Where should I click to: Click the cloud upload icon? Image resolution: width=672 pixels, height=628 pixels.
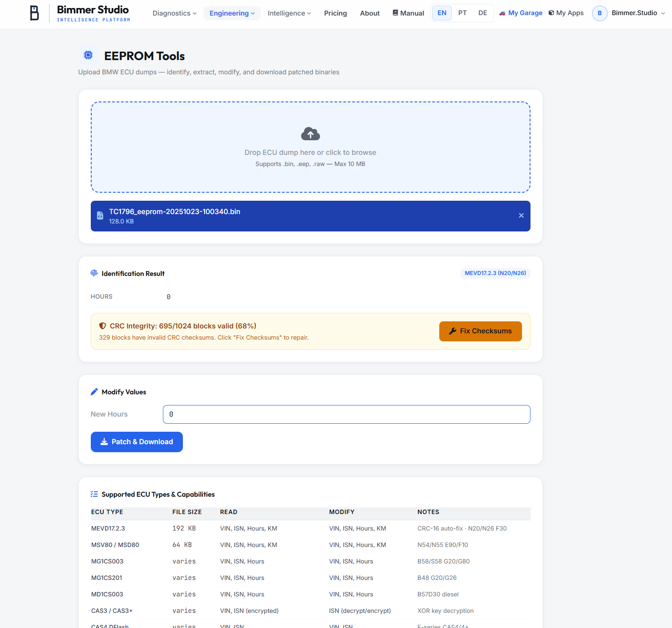point(311,134)
